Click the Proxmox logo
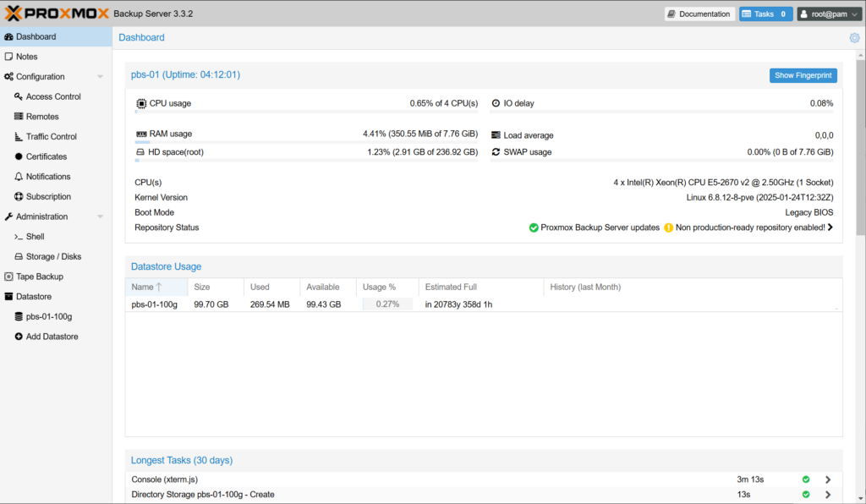The image size is (866, 504). pos(56,14)
